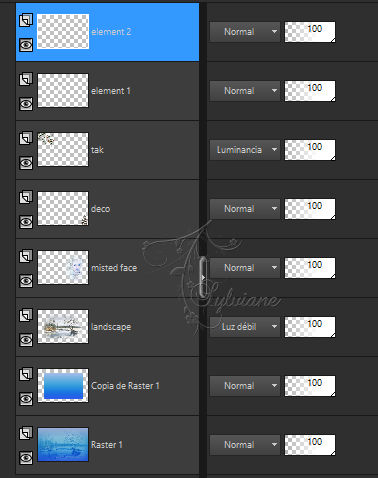Image resolution: width=378 pixels, height=478 pixels.
Task: Select the layer named landscape
Action: (x=111, y=327)
